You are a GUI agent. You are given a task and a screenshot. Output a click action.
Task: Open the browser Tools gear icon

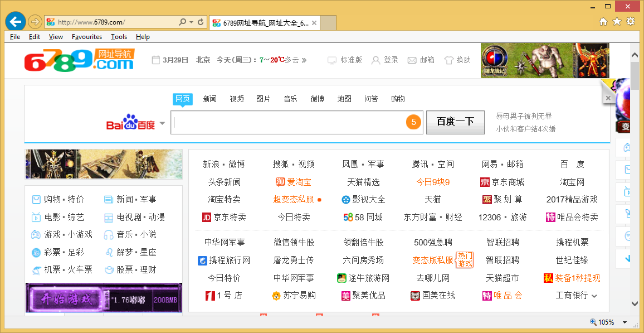(631, 22)
